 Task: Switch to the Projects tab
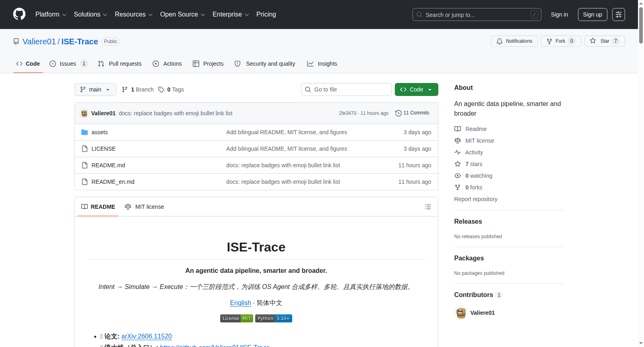208,64
